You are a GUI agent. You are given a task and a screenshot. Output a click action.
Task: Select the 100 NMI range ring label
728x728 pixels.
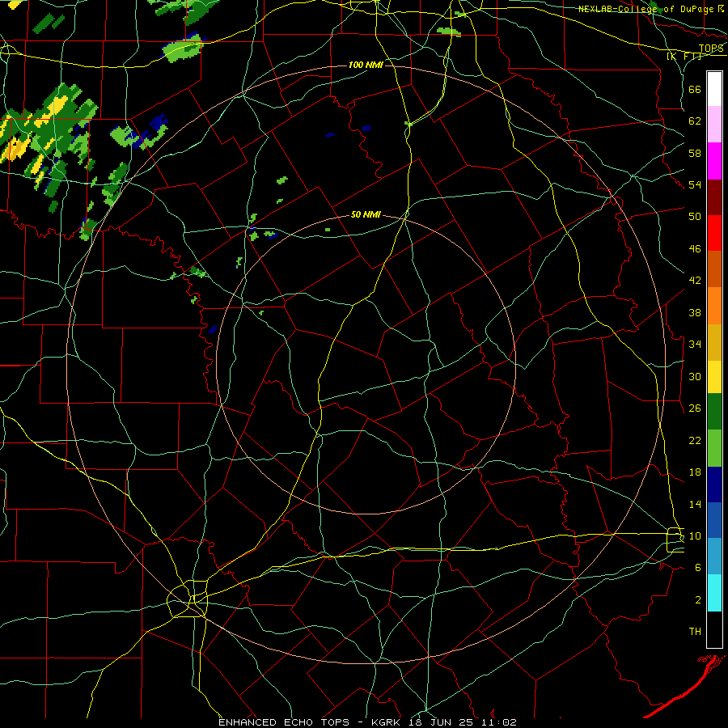(x=366, y=65)
